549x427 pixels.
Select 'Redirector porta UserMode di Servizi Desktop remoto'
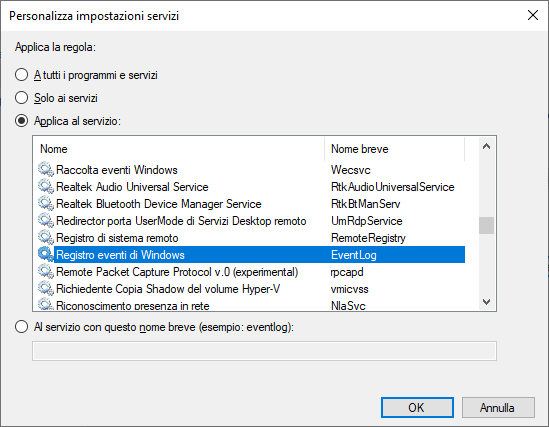pyautogui.click(x=251, y=221)
